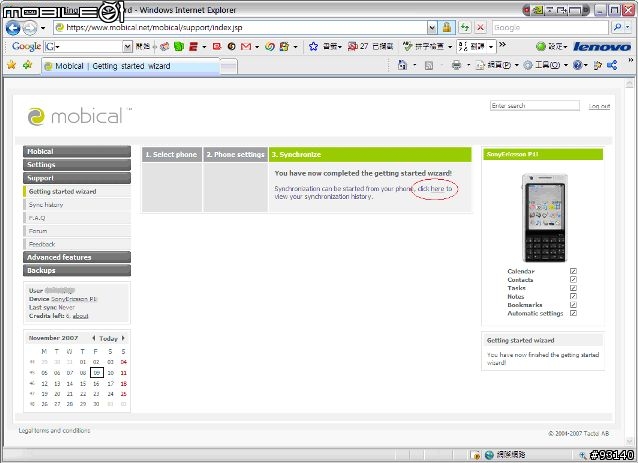638x463 pixels.
Task: Refresh the page with the green arrows icon
Action: coord(465,28)
